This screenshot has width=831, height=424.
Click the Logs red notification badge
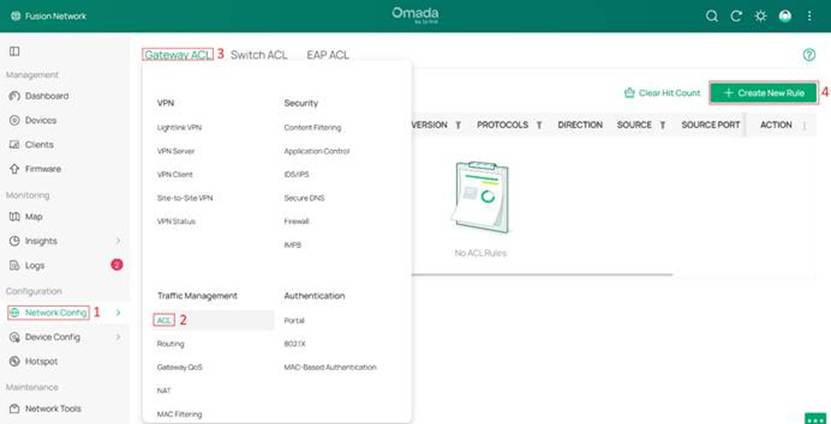(x=117, y=264)
